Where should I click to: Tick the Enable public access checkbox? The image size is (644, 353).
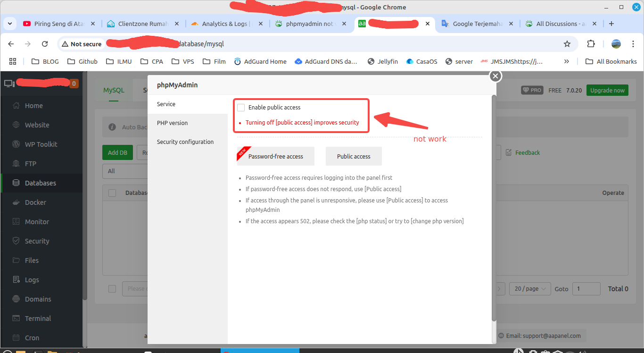point(241,108)
